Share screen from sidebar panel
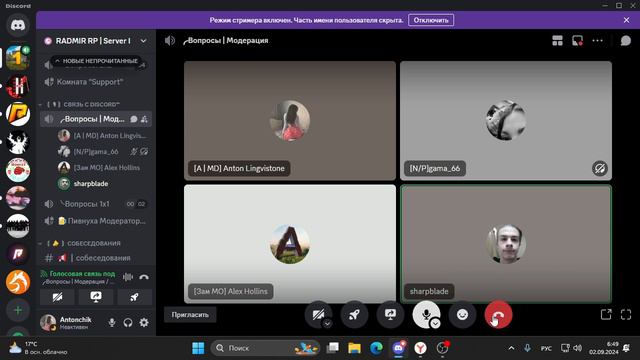This screenshot has height=360, width=640. tap(96, 297)
